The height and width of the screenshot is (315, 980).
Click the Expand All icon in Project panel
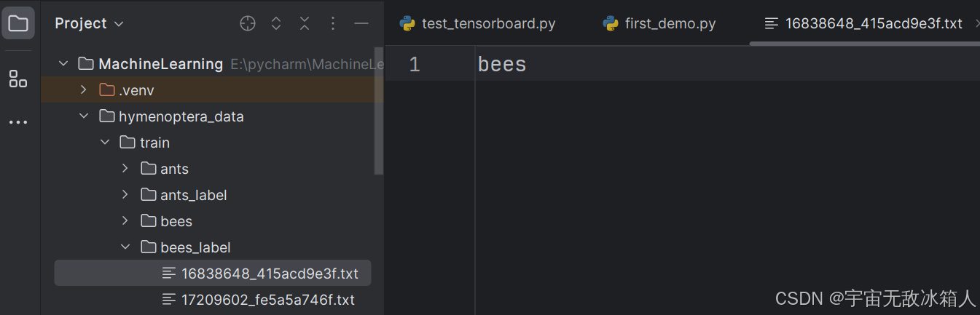276,23
